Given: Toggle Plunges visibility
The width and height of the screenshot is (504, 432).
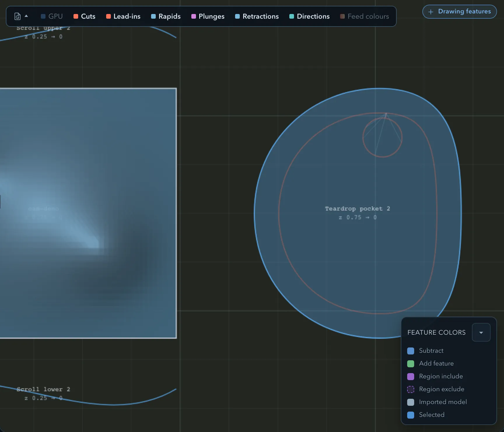Looking at the screenshot, I should [208, 16].
